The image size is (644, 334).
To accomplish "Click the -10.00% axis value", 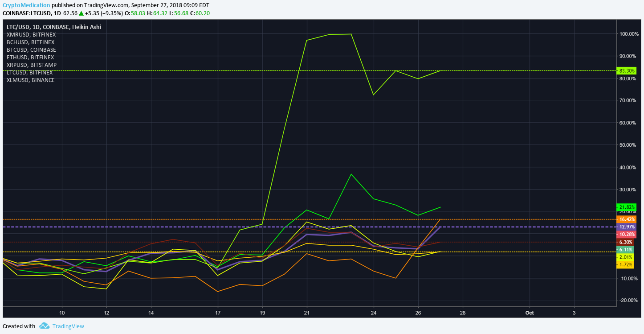I will (629, 278).
